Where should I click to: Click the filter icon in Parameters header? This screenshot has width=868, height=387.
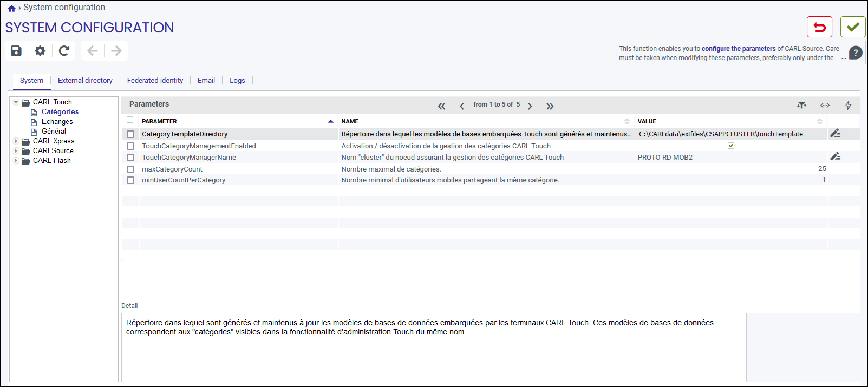pyautogui.click(x=802, y=105)
